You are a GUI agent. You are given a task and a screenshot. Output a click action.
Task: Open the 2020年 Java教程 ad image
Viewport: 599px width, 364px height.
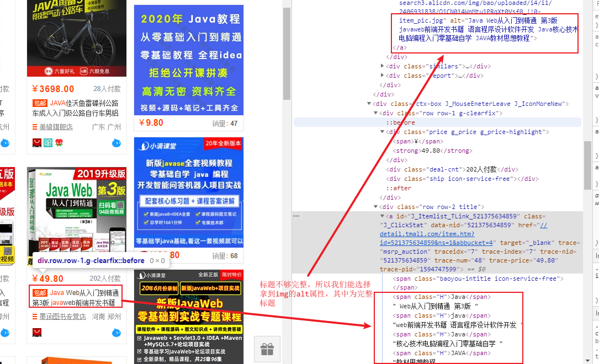click(189, 60)
